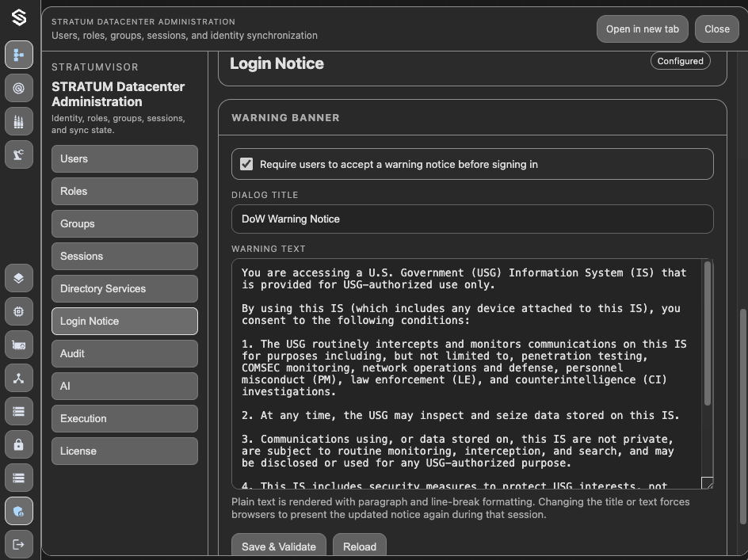This screenshot has height=560, width=748.
Task: Click inside the Warning Text textarea
Action: pos(467,374)
